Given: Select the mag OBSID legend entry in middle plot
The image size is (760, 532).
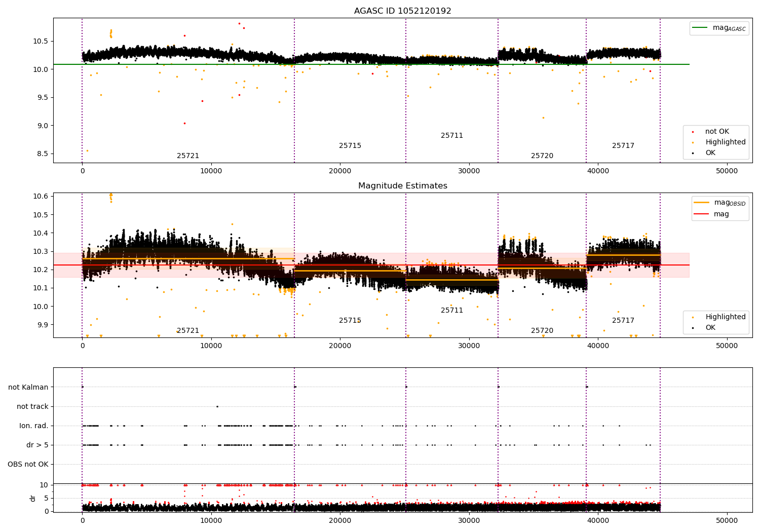Looking at the screenshot, I should click(x=719, y=203).
